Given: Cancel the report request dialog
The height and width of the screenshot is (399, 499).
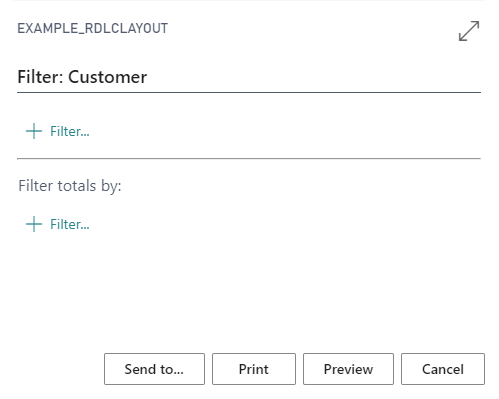Looking at the screenshot, I should pos(443,369).
